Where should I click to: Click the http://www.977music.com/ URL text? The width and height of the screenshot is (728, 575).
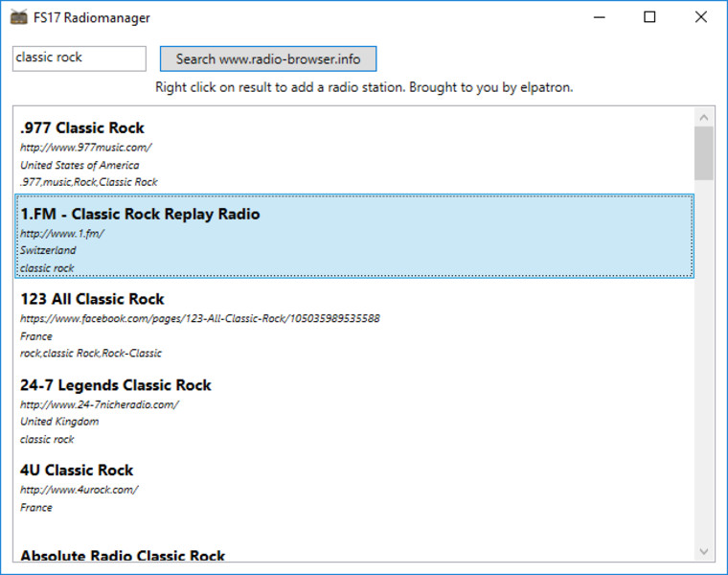click(86, 148)
